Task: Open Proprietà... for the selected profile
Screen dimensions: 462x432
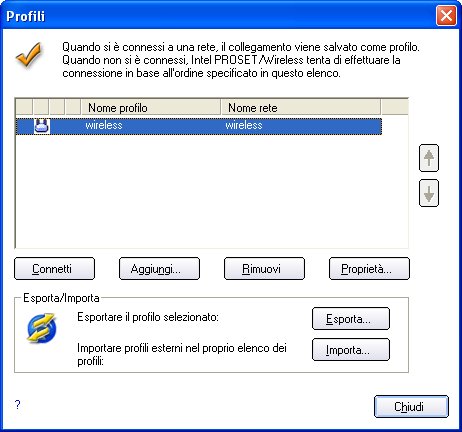Action: click(369, 268)
